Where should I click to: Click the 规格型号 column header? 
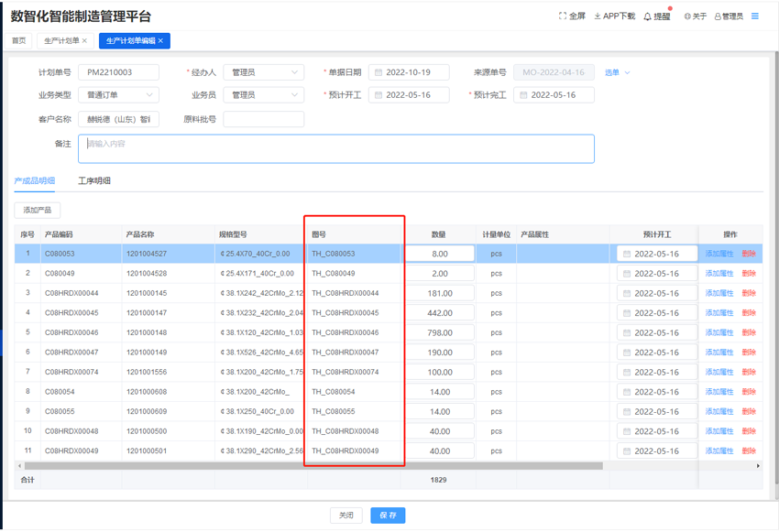(x=233, y=234)
